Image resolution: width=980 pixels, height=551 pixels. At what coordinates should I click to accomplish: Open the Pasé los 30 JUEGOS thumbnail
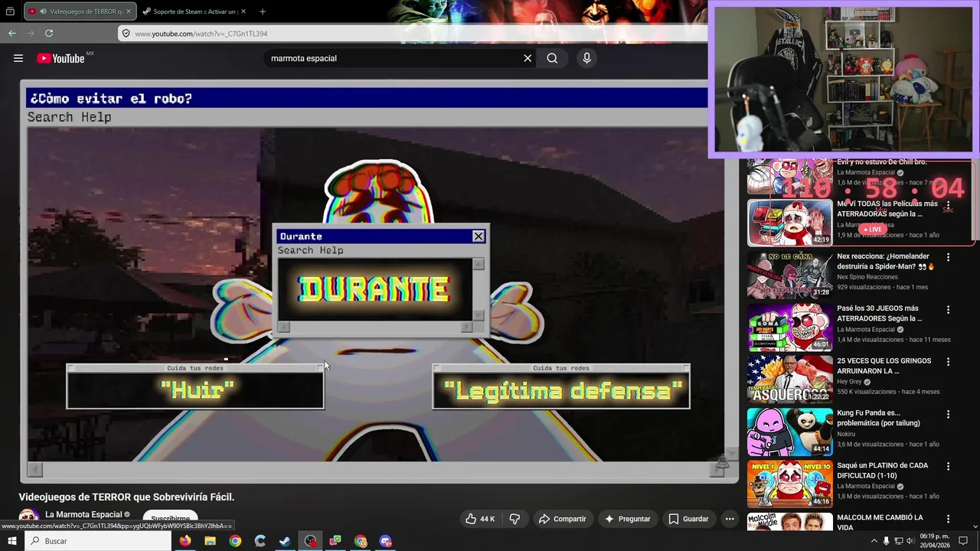click(789, 327)
